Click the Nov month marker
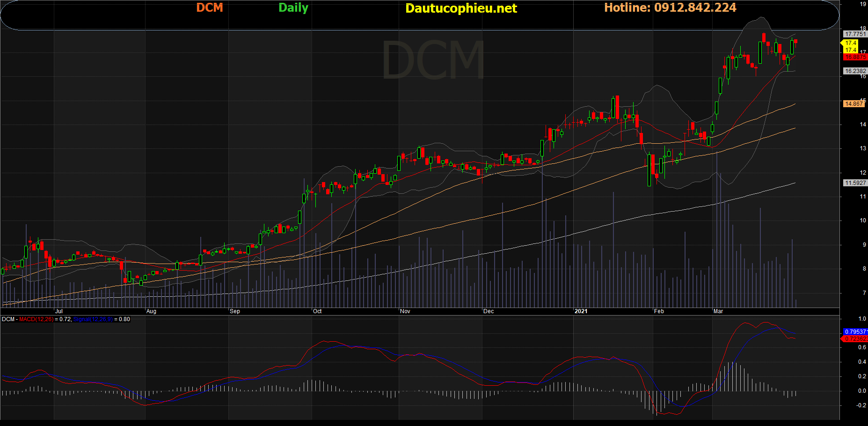868x426 pixels. tap(405, 311)
